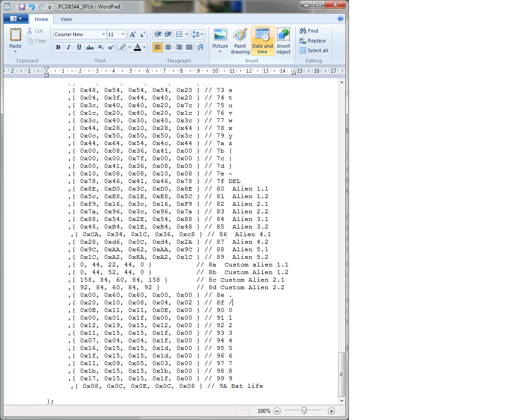The height and width of the screenshot is (420, 514).
Task: Apply text highlight color
Action: tap(123, 47)
